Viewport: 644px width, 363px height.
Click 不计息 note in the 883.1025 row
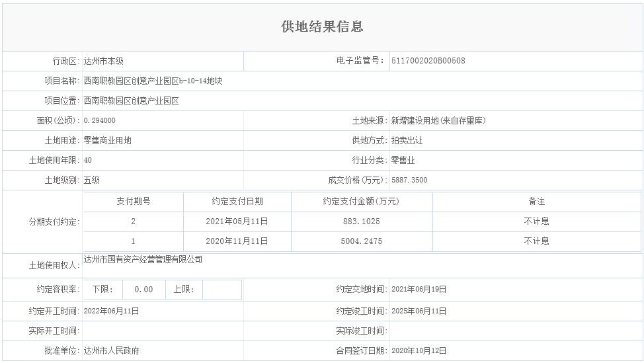(537, 222)
